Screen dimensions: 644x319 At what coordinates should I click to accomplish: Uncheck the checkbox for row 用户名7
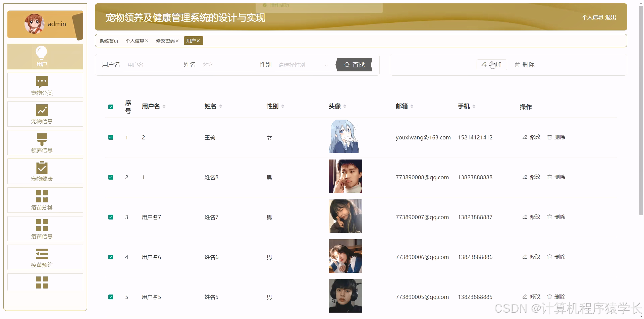(111, 217)
